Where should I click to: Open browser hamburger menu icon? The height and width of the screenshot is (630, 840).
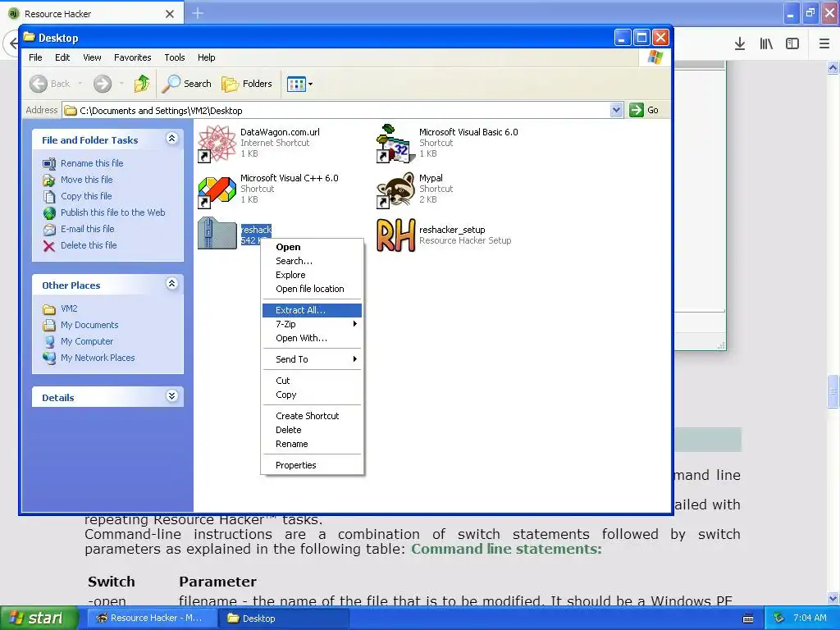[x=824, y=43]
